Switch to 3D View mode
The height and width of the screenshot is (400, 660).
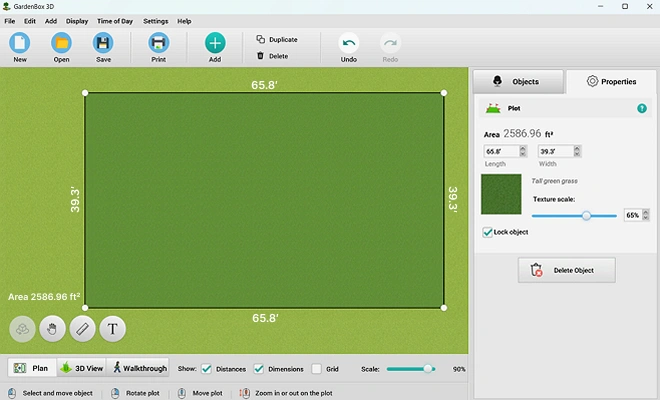tap(82, 368)
